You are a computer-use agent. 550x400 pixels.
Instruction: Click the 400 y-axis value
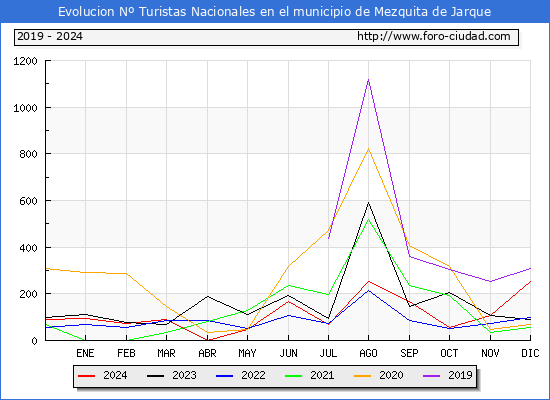tap(28, 248)
